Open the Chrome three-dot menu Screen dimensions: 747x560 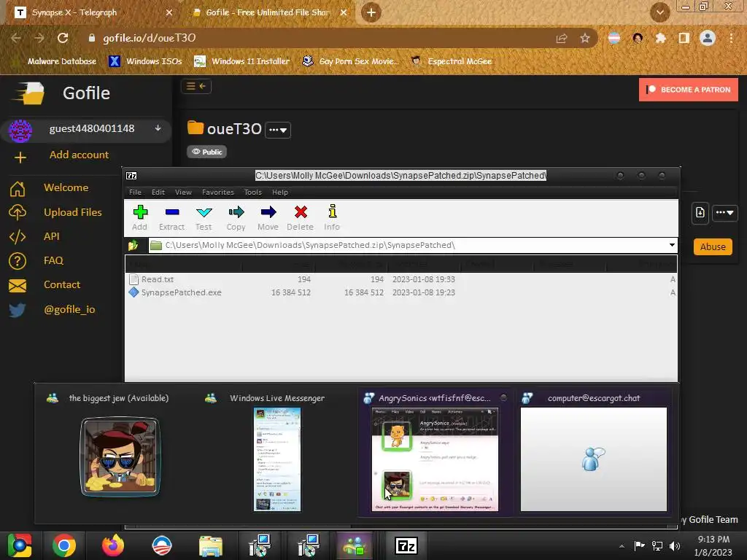click(731, 38)
